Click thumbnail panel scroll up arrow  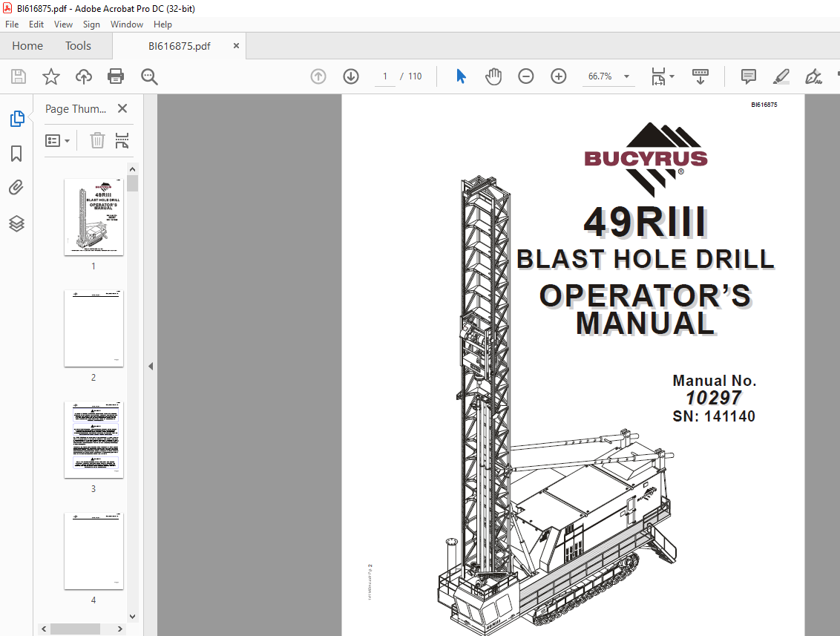tap(132, 169)
